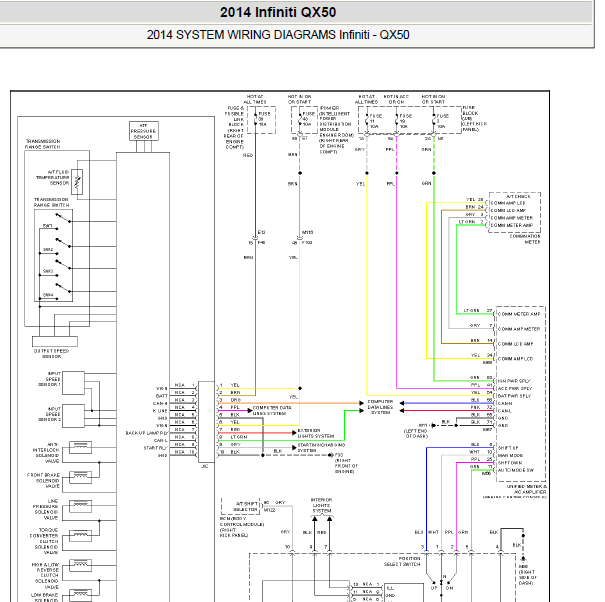Screen dimensions: 605x602
Task: Select the INPUT SPEED SENSOR 2 label
Action: (x=49, y=414)
